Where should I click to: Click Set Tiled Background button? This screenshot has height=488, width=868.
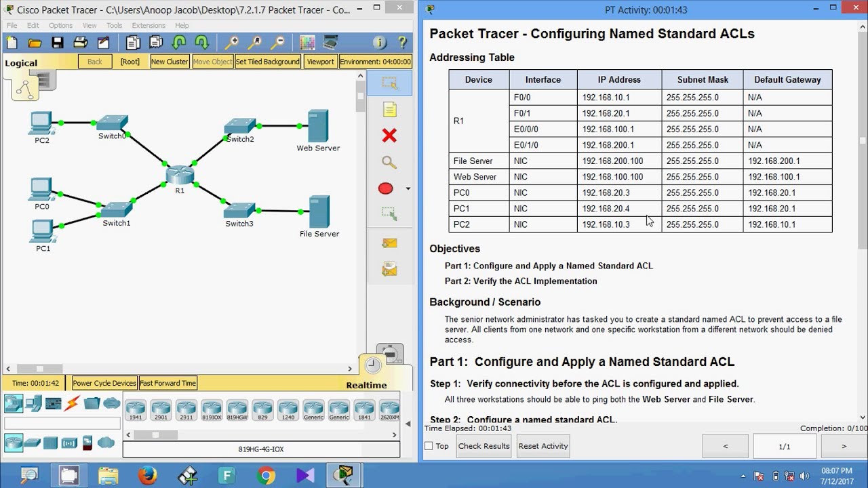(x=268, y=61)
